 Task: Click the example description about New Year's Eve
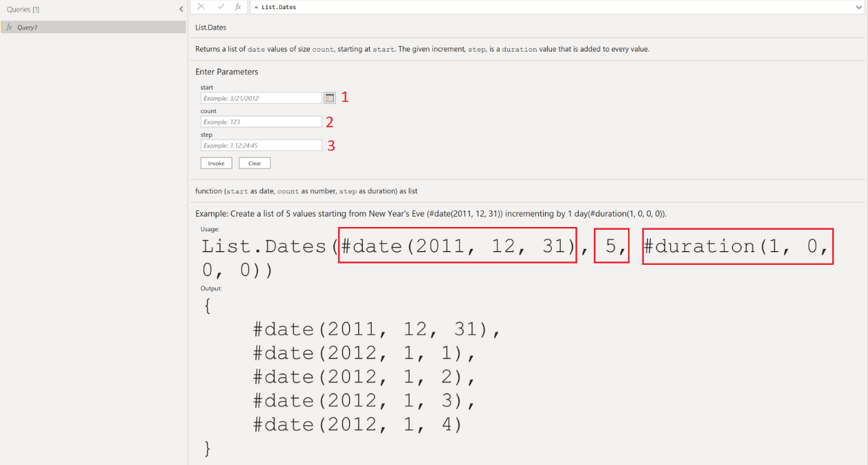click(431, 214)
